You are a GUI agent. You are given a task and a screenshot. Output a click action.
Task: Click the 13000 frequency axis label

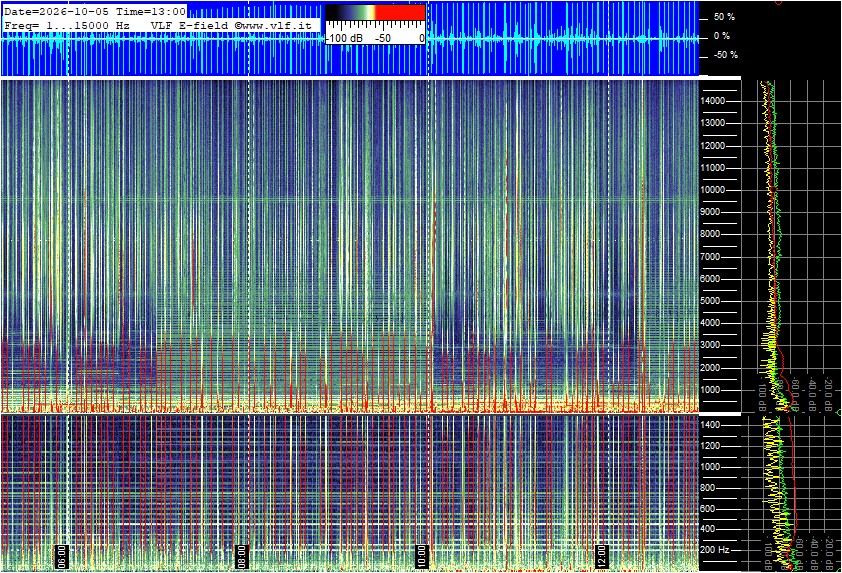[x=713, y=123]
